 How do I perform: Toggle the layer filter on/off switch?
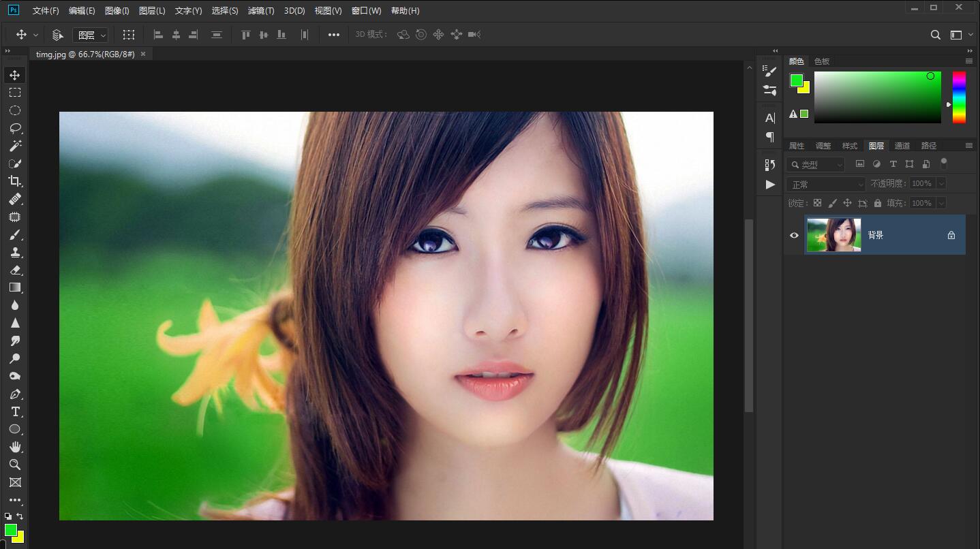click(x=944, y=163)
